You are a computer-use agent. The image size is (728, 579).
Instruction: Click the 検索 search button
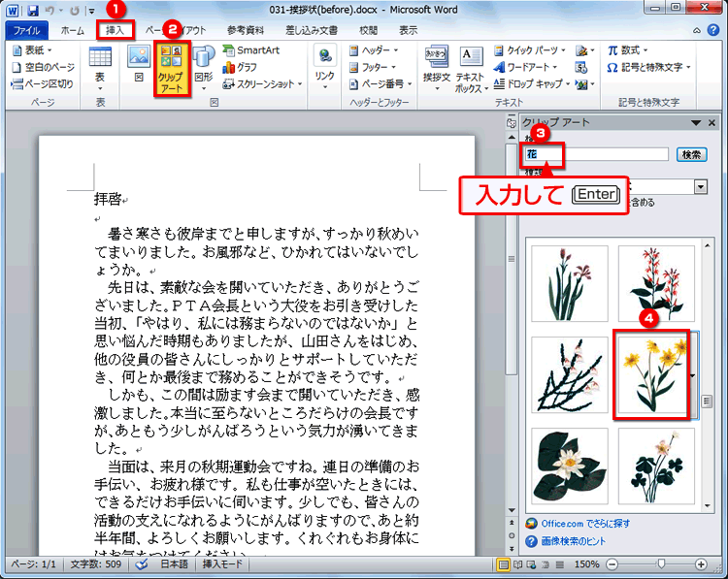click(691, 154)
